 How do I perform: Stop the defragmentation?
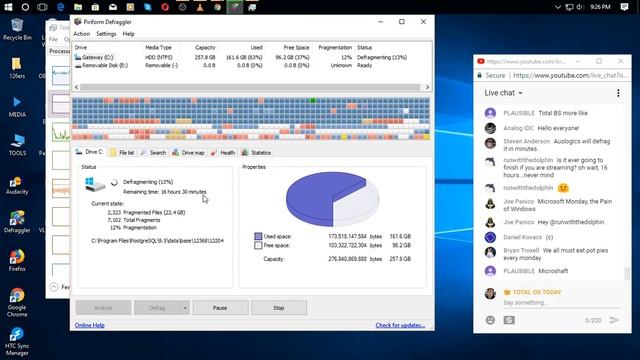coord(279,308)
